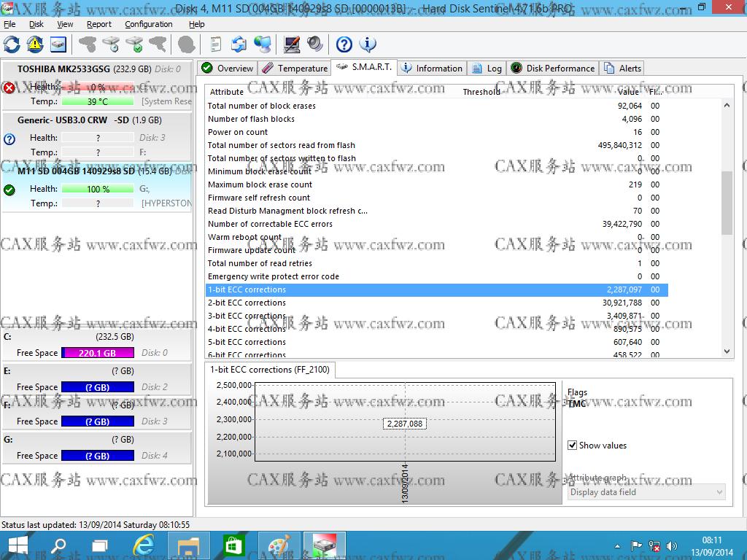This screenshot has width=747, height=560.
Task: Open the Configuration menu
Action: tap(149, 24)
